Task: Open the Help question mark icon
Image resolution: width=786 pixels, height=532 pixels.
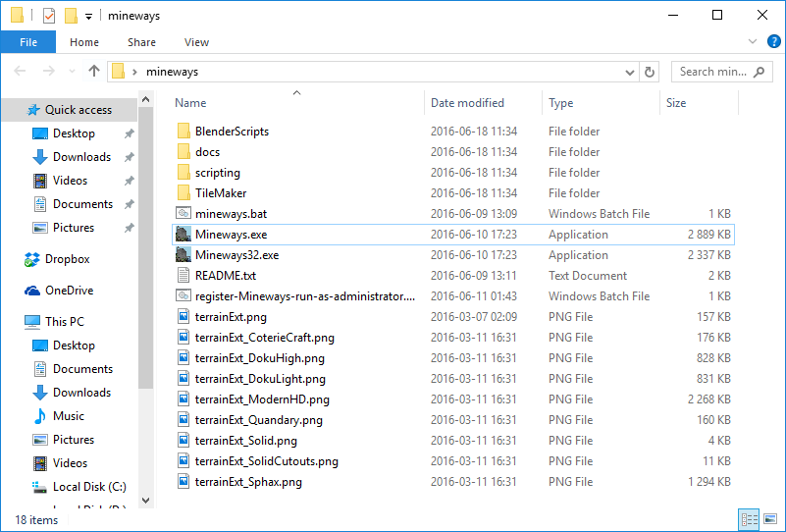Action: point(773,41)
